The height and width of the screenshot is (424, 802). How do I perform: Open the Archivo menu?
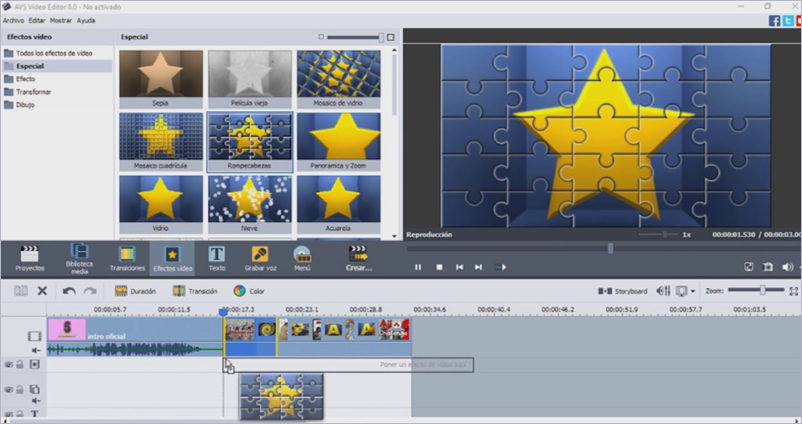click(13, 20)
